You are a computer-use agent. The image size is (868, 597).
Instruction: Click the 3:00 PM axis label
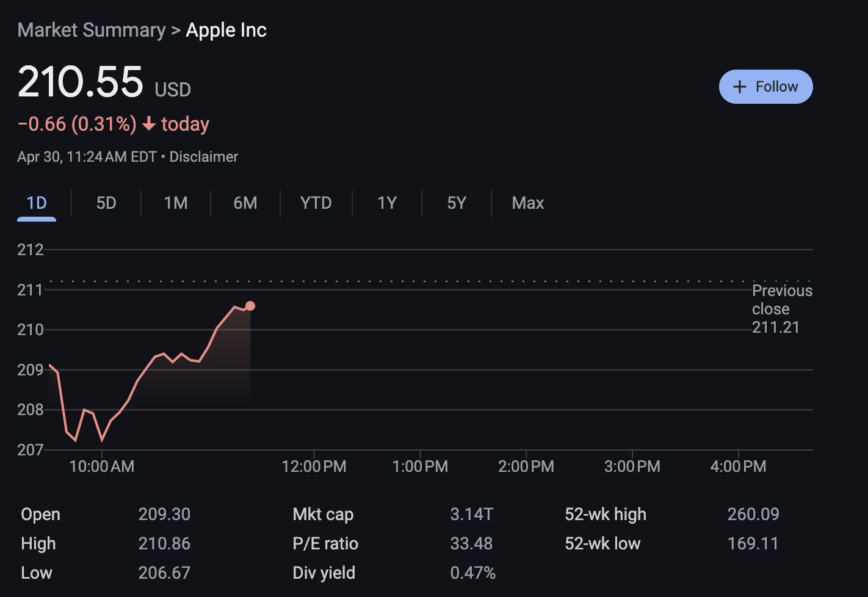632,466
